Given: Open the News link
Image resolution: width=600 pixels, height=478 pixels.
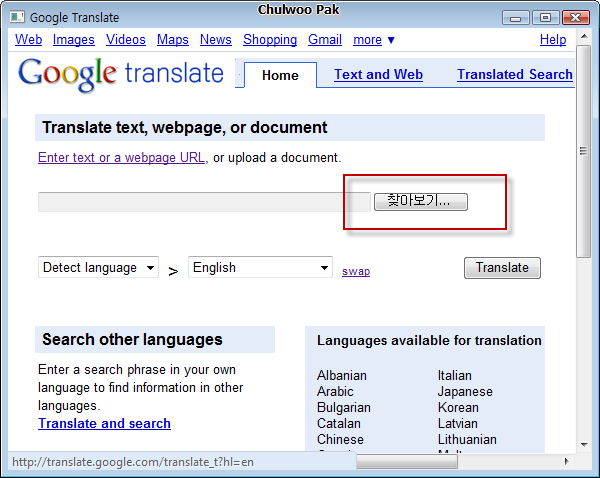Looking at the screenshot, I should (x=216, y=39).
